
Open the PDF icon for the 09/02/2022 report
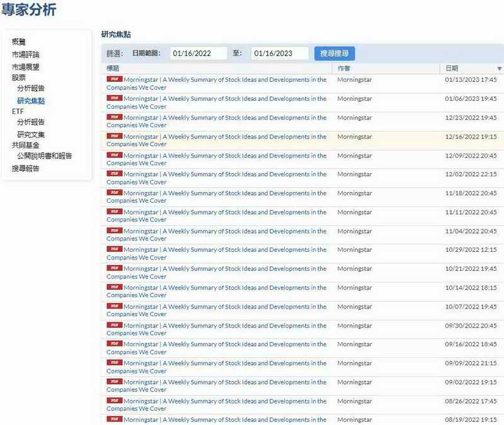115,382
